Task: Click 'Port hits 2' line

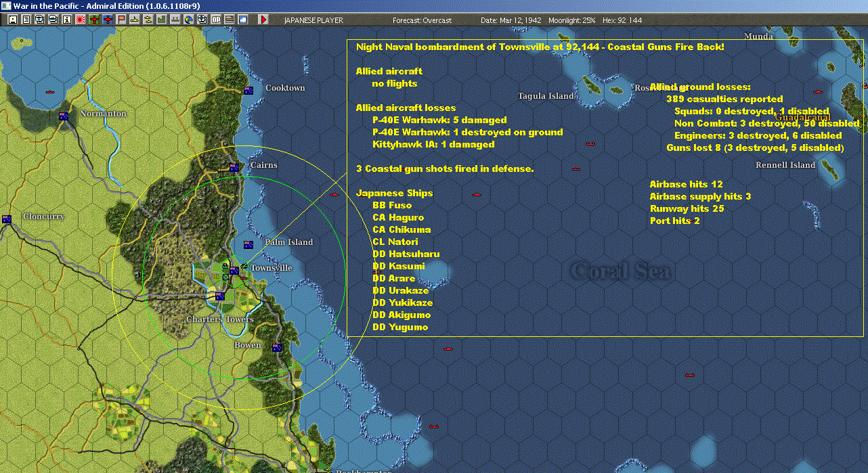Action: tap(675, 221)
